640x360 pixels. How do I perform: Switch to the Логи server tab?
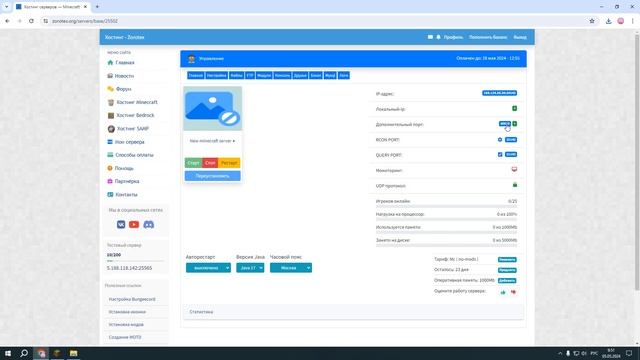(344, 76)
